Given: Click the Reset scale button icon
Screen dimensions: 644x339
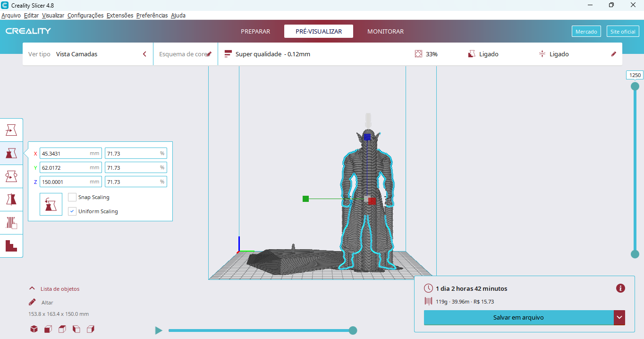Looking at the screenshot, I should [51, 204].
